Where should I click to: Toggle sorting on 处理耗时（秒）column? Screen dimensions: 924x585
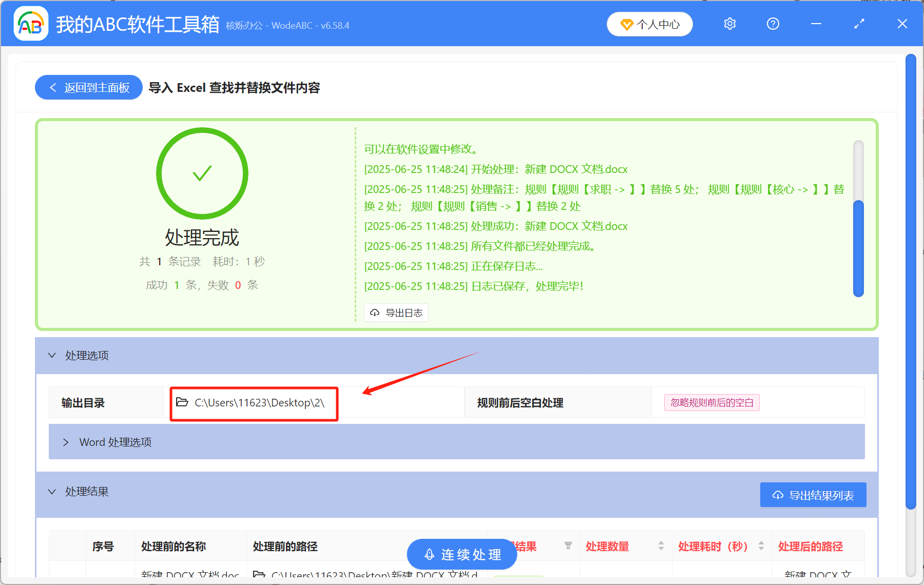[760, 546]
